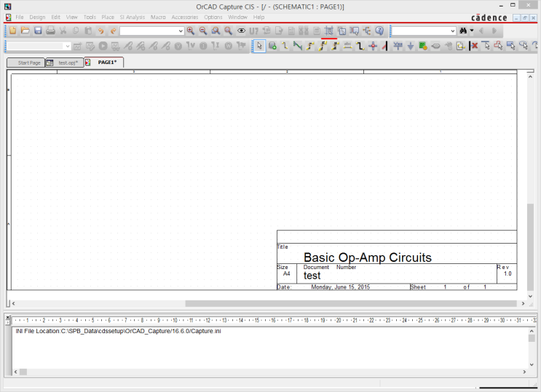541x392 pixels.
Task: Click the INI File Location log line
Action: [118, 331]
